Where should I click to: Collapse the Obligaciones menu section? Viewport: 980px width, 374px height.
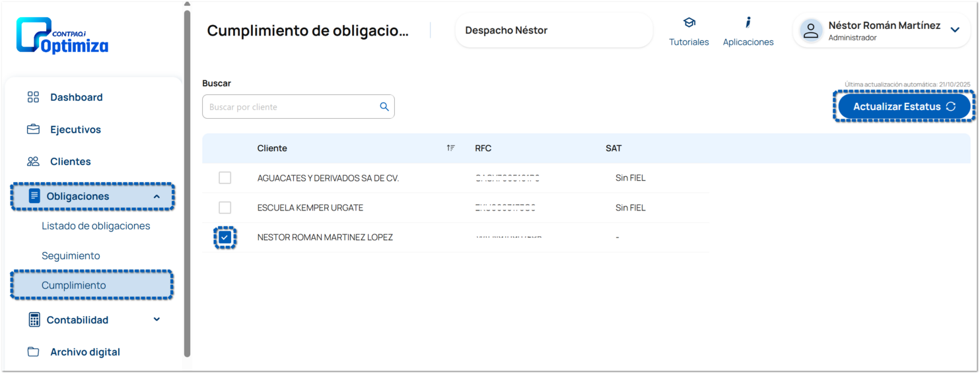[157, 197]
